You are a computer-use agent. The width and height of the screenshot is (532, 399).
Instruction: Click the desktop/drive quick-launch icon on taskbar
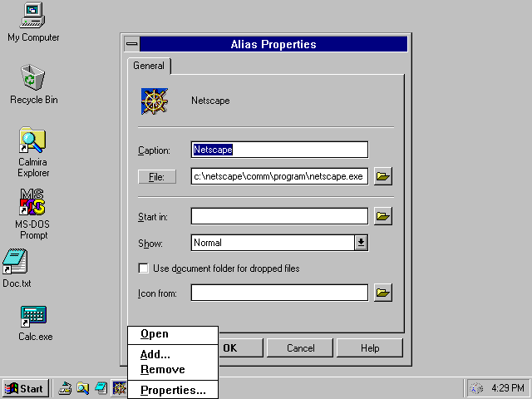[65, 388]
